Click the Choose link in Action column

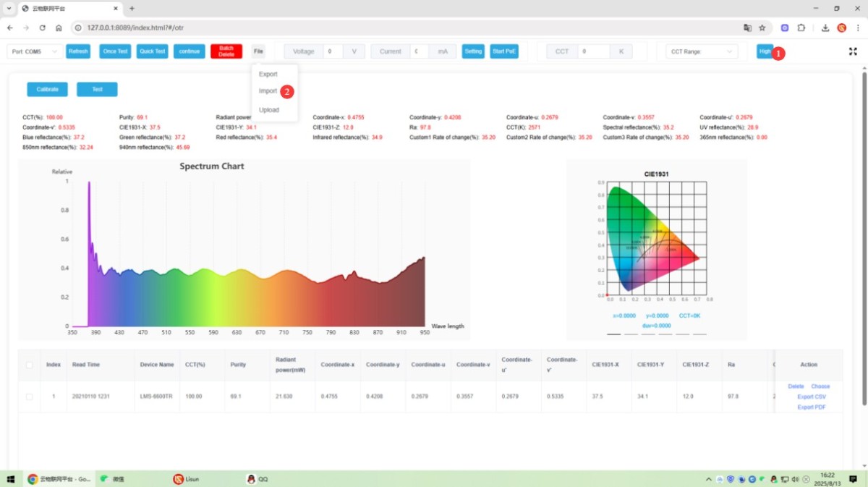pos(820,386)
